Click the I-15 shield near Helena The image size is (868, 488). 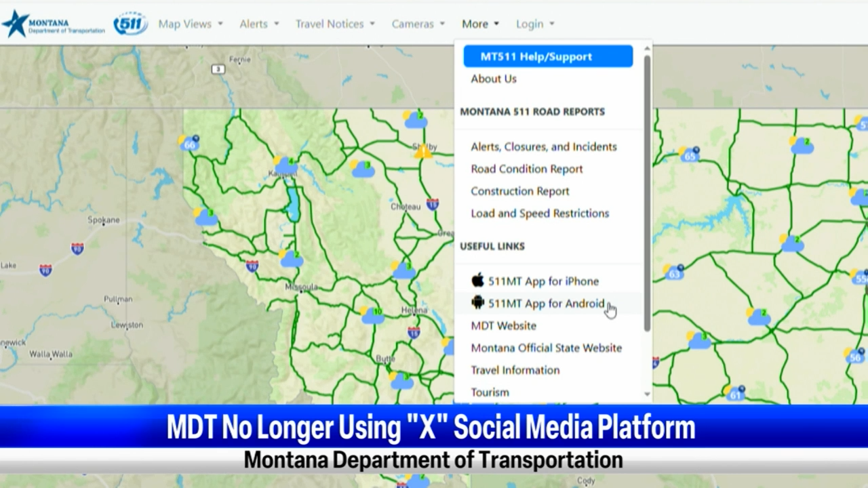click(414, 331)
